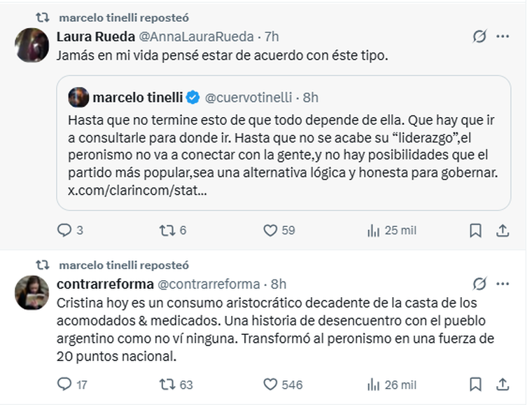
Task: Share Laura Rueda's post
Action: point(502,230)
